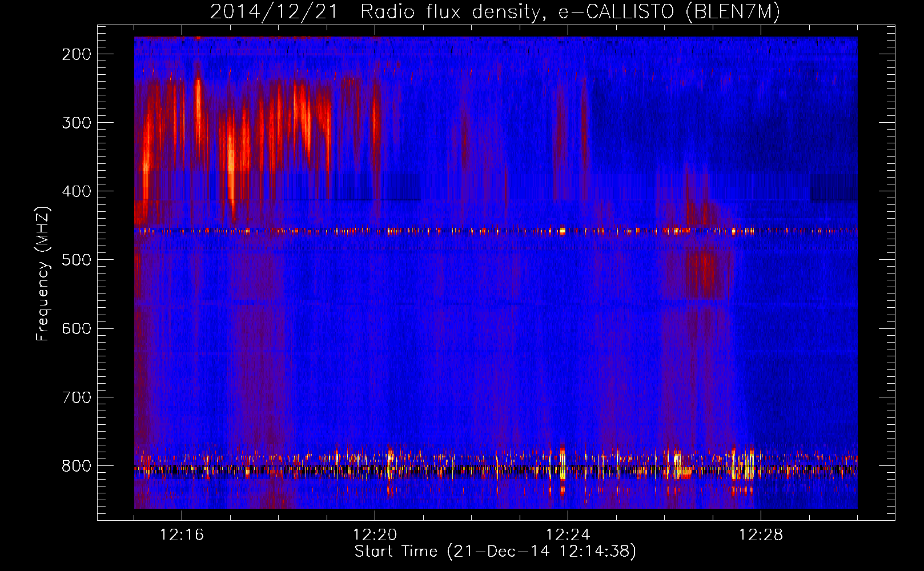Click the 12:28 time tick label
Viewport: 924px width, 571px height.
[761, 535]
